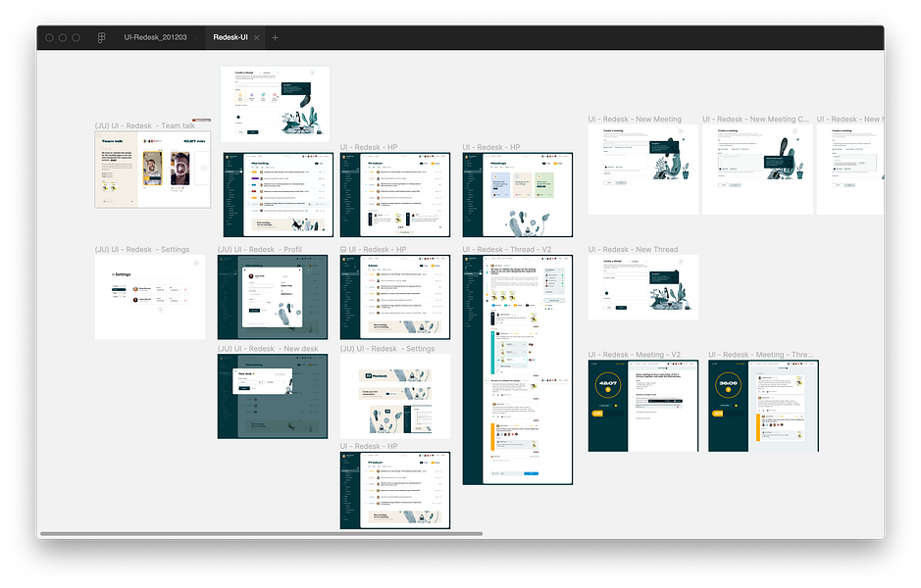
Task: Click the 42:07 timer in Meeting V2 frame
Action: pyautogui.click(x=608, y=385)
